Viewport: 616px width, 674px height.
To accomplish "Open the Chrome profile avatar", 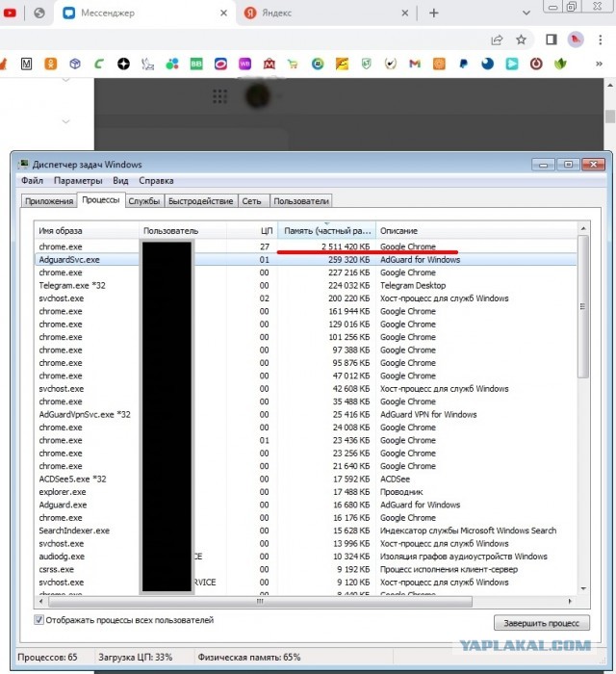I will (x=576, y=40).
